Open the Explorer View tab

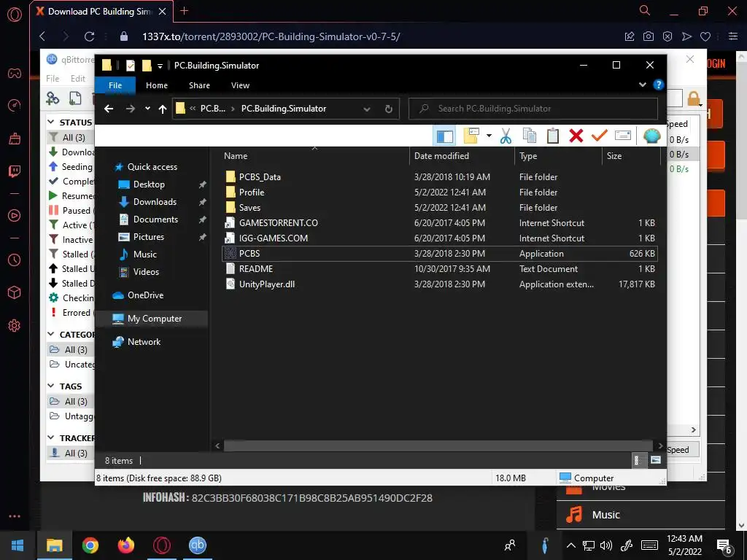coord(240,85)
